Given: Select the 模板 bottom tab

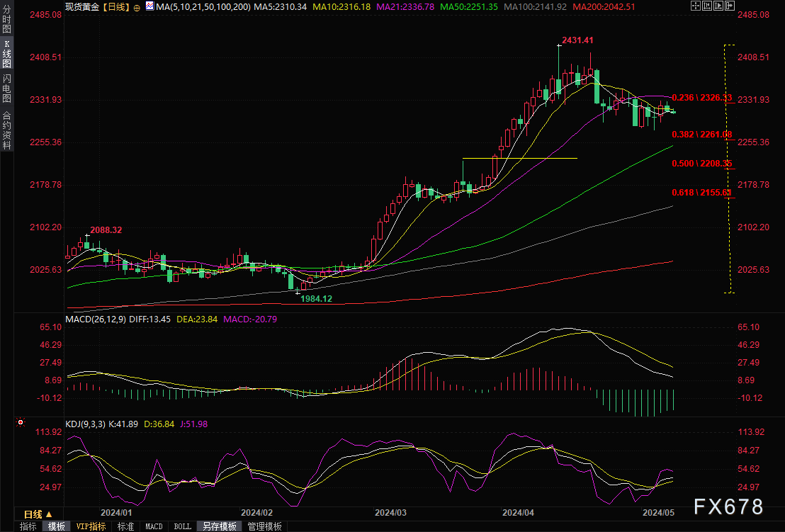Looking at the screenshot, I should coord(57,526).
